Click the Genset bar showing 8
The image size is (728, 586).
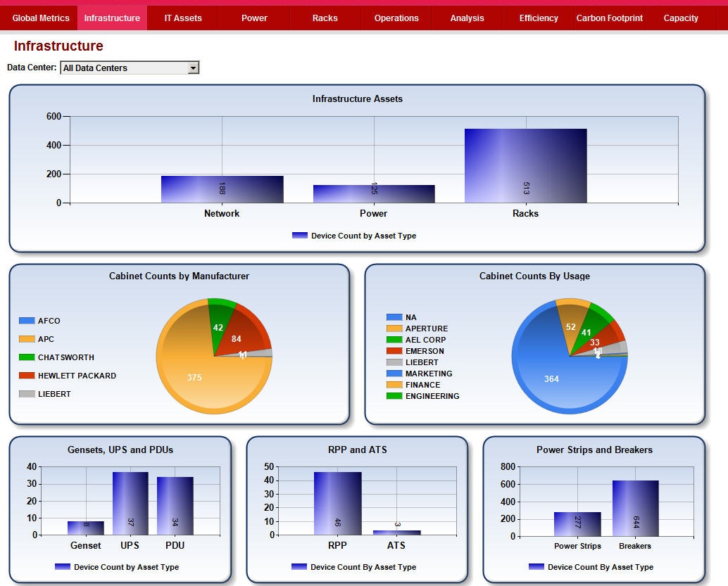(x=86, y=528)
